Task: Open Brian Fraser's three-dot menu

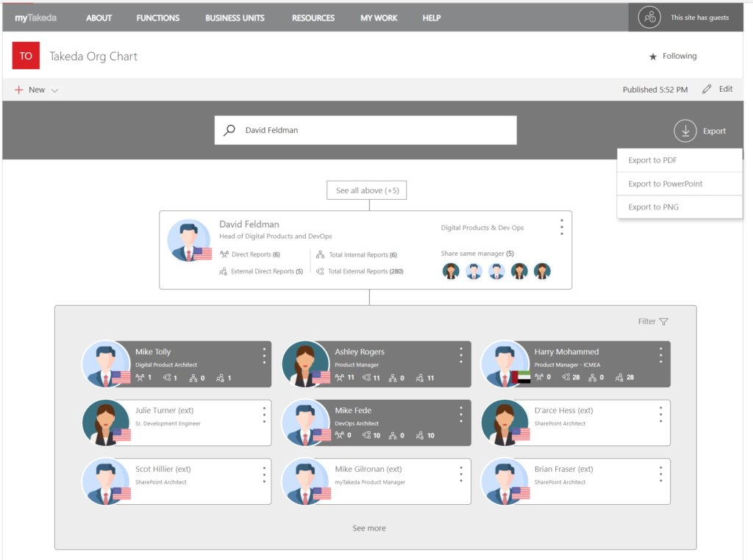Action: (x=661, y=474)
